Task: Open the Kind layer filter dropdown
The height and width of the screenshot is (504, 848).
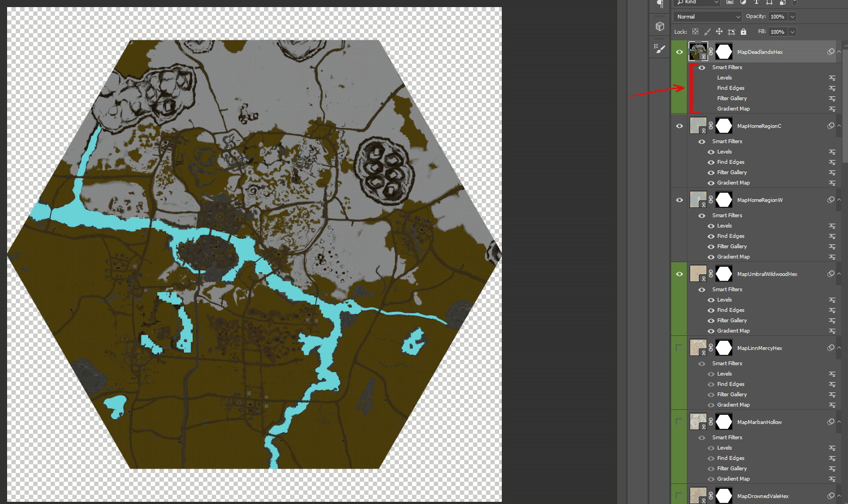Action: [697, 2]
